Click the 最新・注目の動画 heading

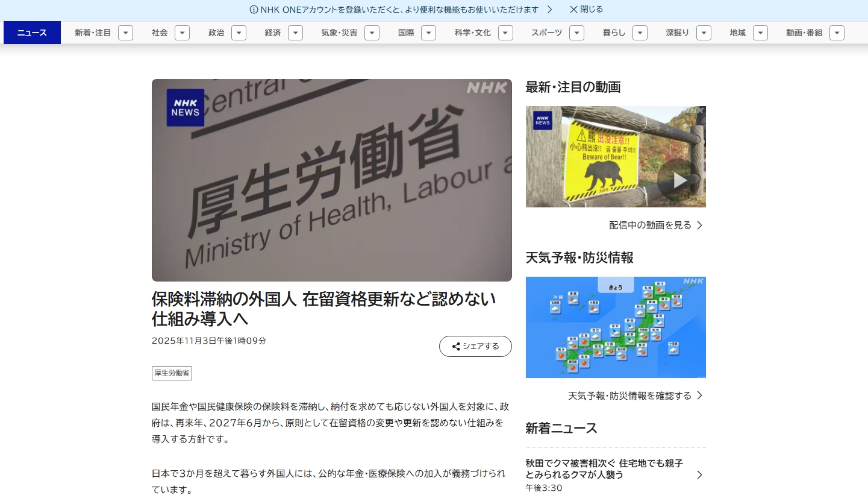tap(573, 87)
